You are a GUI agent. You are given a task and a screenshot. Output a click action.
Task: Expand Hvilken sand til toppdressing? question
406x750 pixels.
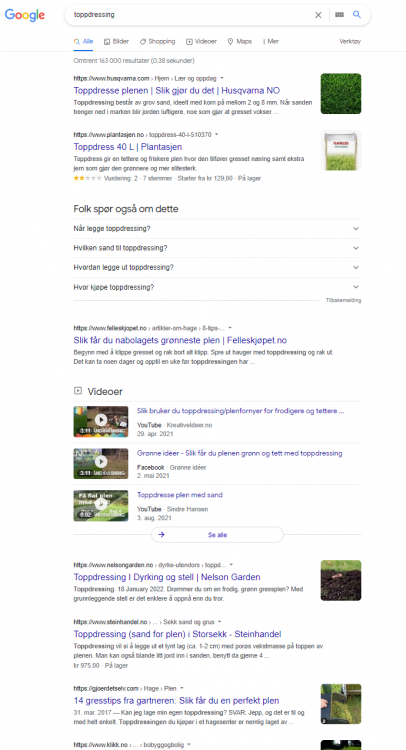coord(217,248)
